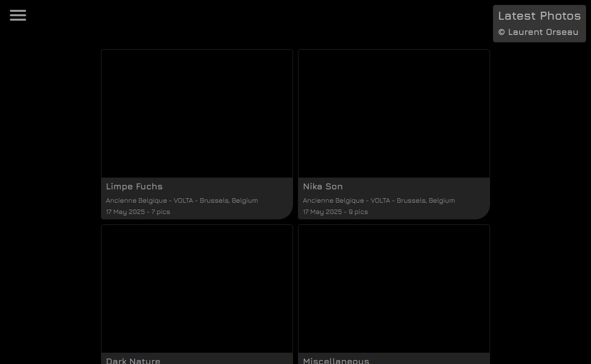This screenshot has width=591, height=364.
Task: Click "17 May 2025 - 7 pics" text
Action: 138,212
